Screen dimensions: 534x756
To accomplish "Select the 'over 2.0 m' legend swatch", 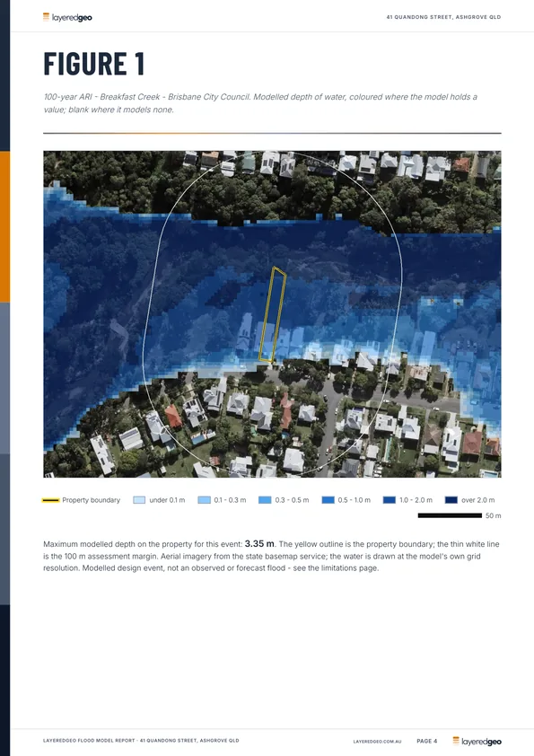I will tap(451, 500).
